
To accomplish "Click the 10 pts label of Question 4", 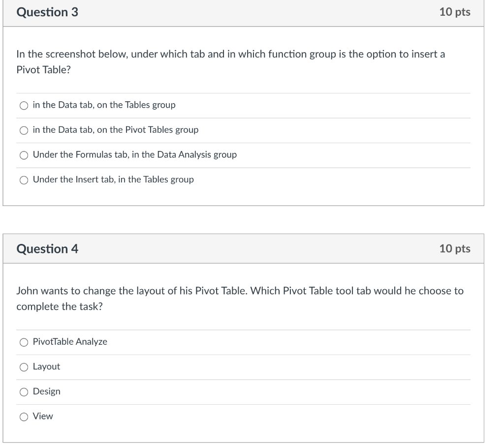I will (455, 248).
